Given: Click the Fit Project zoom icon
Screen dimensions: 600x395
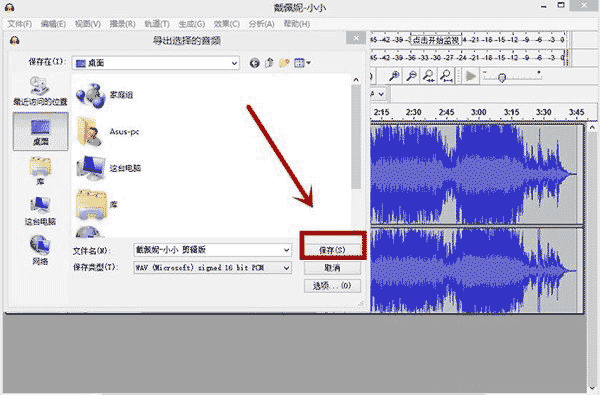Looking at the screenshot, I should 446,76.
